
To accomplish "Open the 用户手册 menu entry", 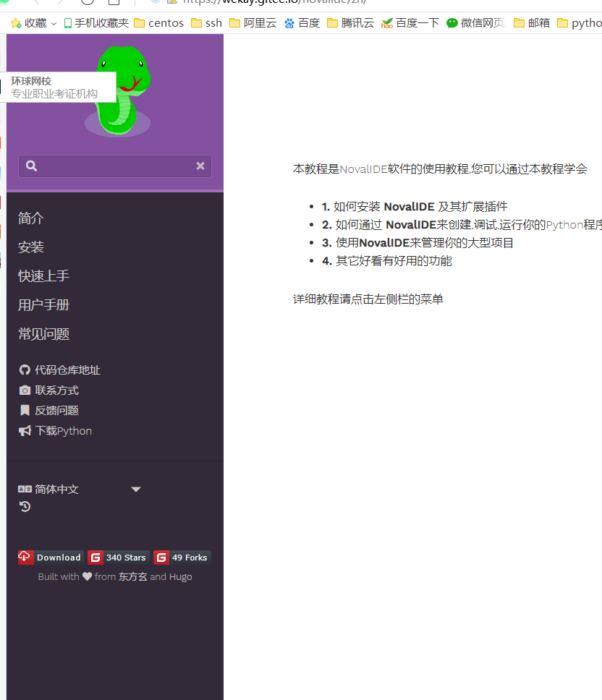I will coord(43,305).
